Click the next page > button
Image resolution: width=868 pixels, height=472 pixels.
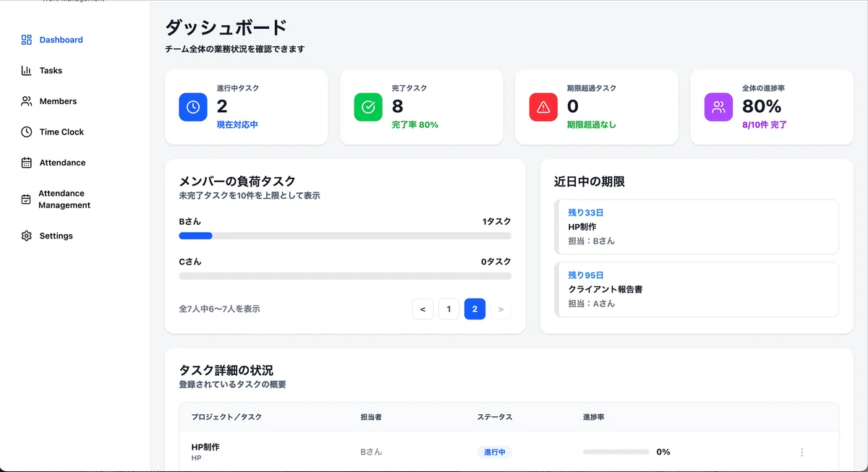[x=501, y=309]
